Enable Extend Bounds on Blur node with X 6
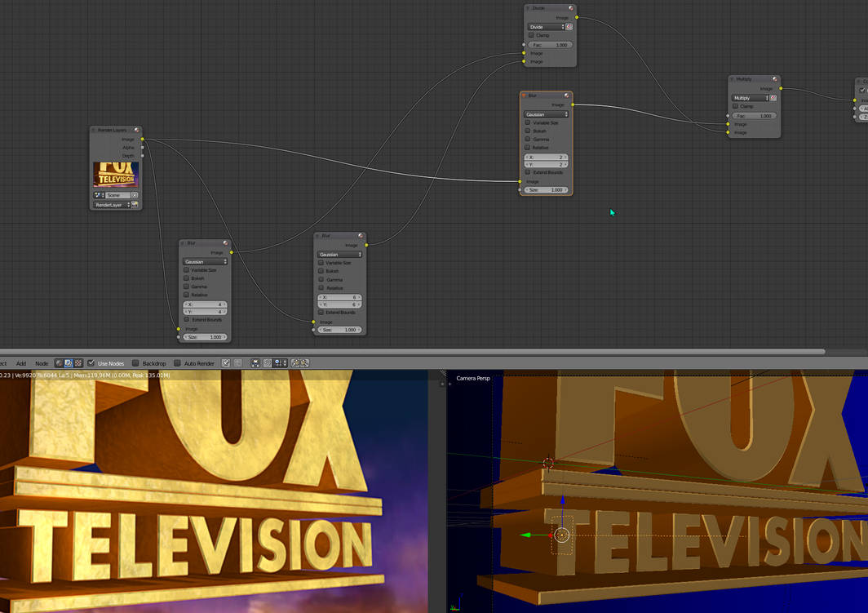Image resolution: width=868 pixels, height=613 pixels. (321, 313)
